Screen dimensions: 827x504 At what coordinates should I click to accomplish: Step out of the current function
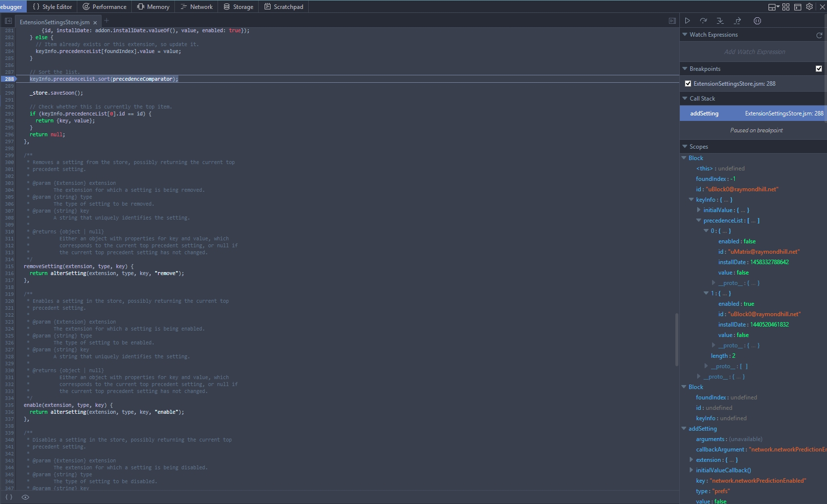point(737,21)
